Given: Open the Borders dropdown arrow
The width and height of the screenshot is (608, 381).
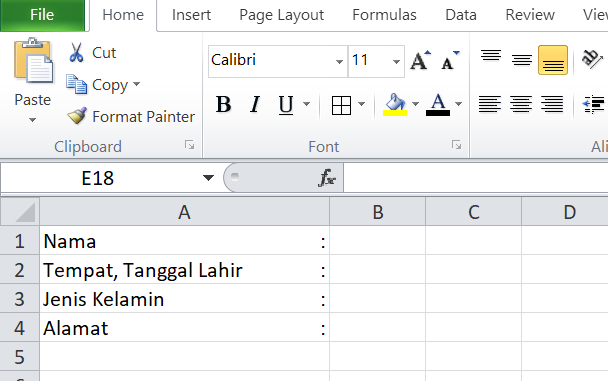Looking at the screenshot, I should pos(361,104).
